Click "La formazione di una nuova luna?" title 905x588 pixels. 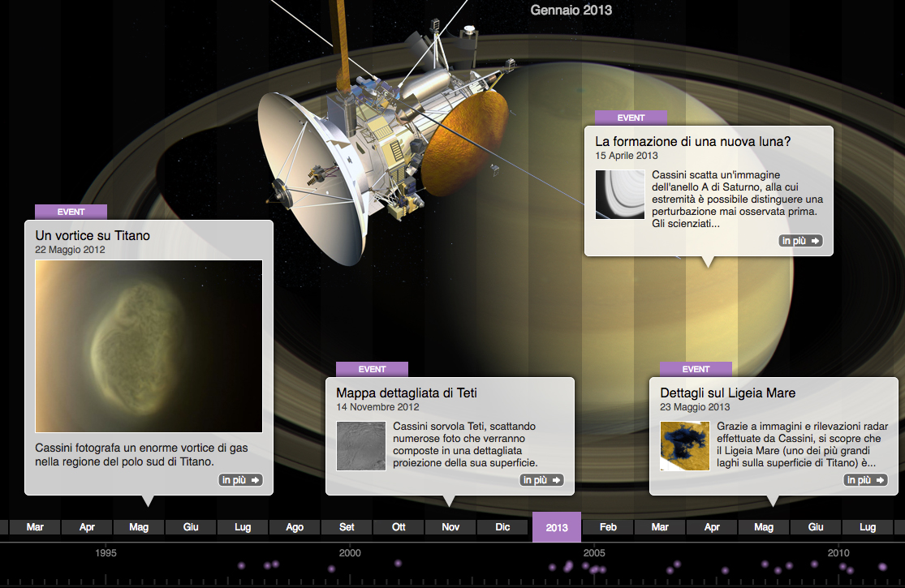point(692,141)
